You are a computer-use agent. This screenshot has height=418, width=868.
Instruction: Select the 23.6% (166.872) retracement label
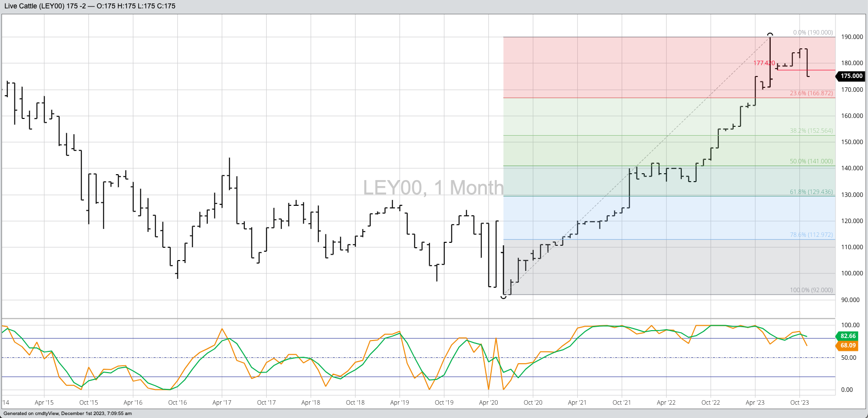[811, 93]
